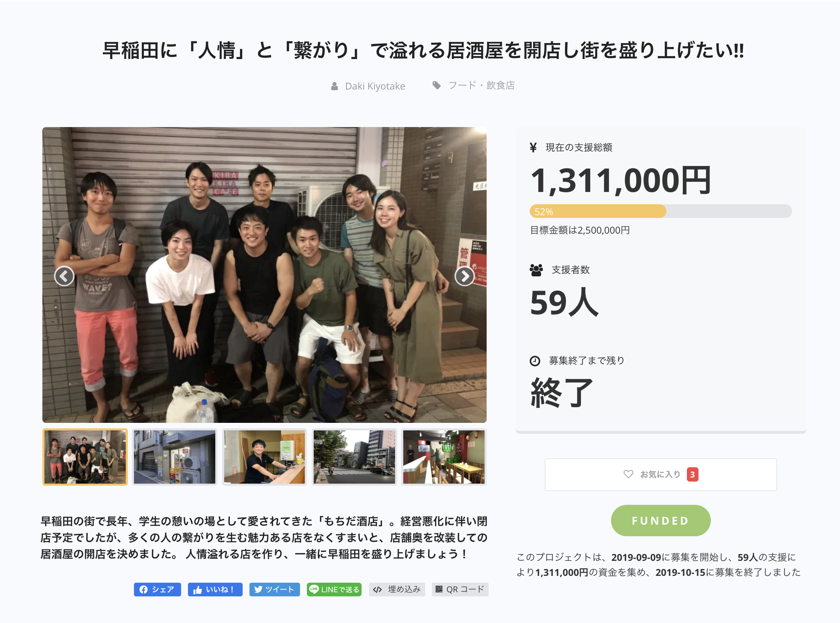
Task: Open Daki Kiyotake's author profile
Action: [x=375, y=86]
